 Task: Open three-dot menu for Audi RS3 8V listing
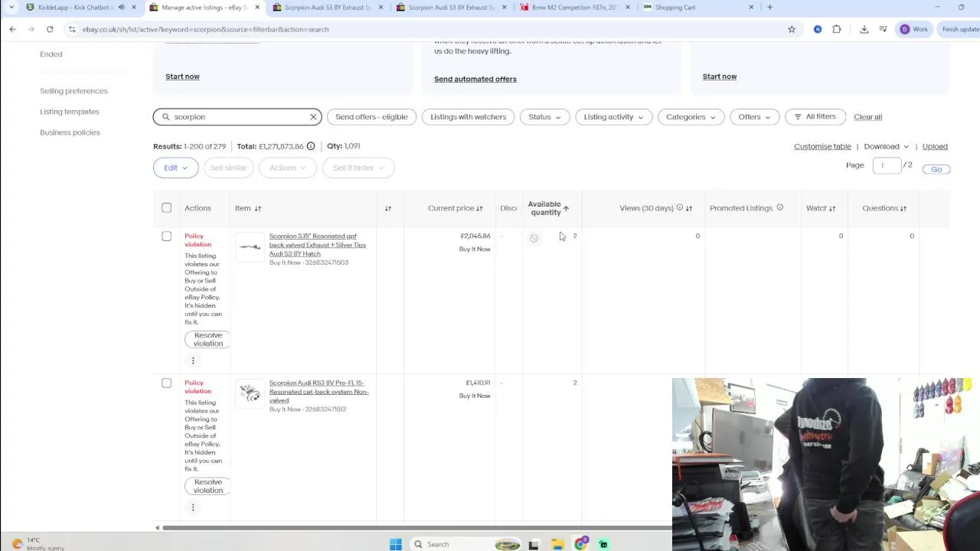pos(193,507)
